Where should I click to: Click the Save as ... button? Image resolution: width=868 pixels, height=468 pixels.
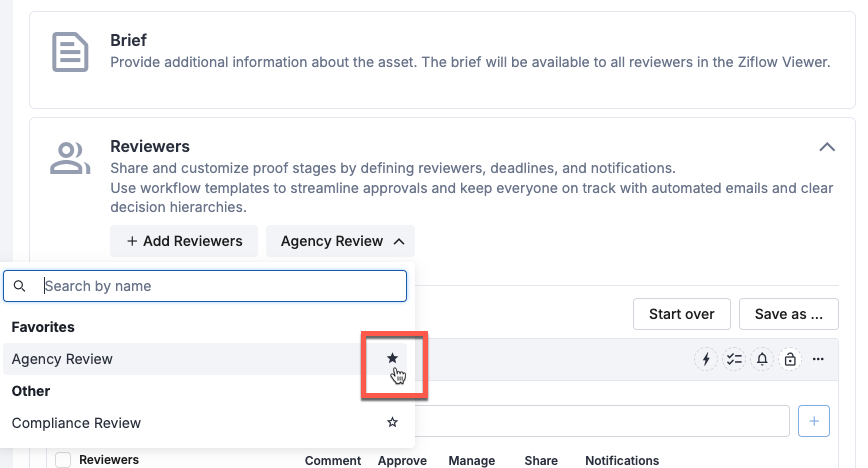pyautogui.click(x=788, y=314)
